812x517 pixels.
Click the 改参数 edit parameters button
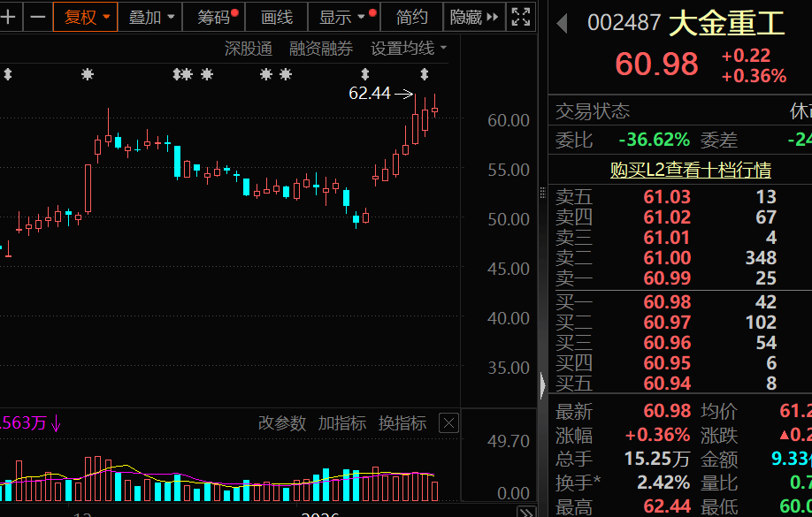click(x=282, y=423)
